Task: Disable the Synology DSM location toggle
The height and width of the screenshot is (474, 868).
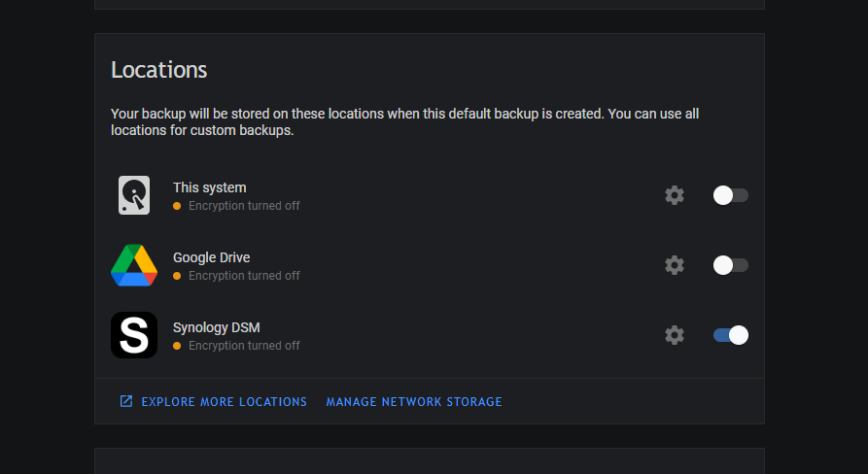Action: pos(730,335)
